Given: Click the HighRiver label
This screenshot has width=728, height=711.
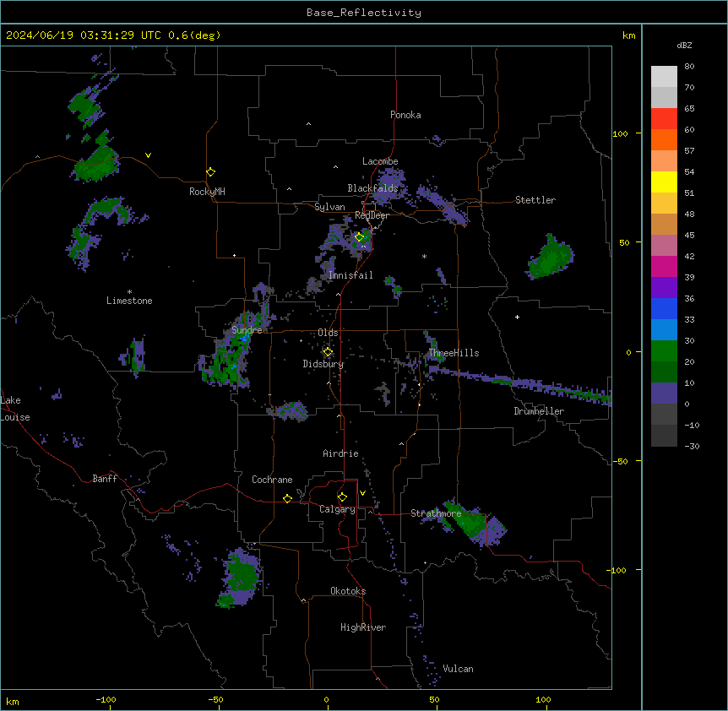Looking at the screenshot, I should click(x=363, y=627).
